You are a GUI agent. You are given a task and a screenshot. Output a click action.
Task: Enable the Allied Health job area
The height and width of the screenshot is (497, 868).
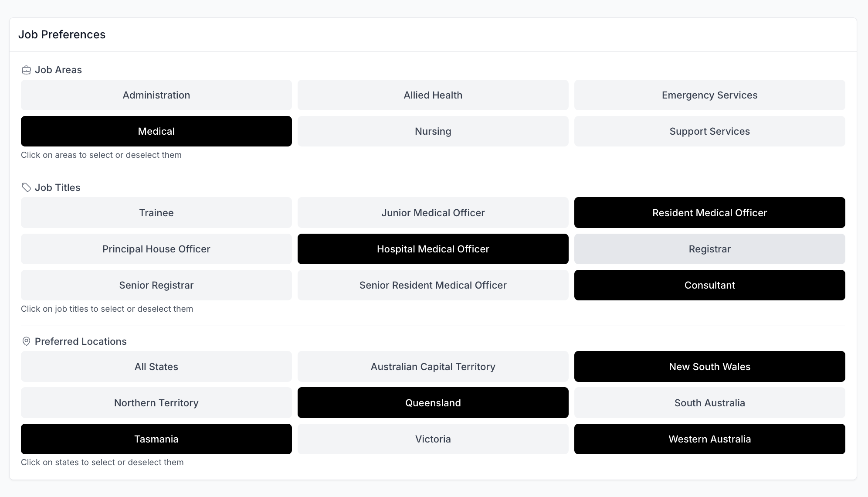(433, 95)
